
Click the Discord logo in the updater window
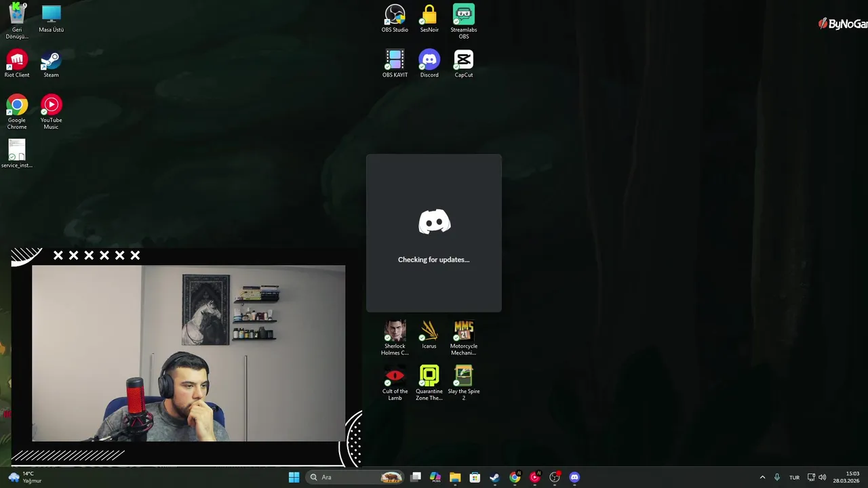[x=434, y=222]
